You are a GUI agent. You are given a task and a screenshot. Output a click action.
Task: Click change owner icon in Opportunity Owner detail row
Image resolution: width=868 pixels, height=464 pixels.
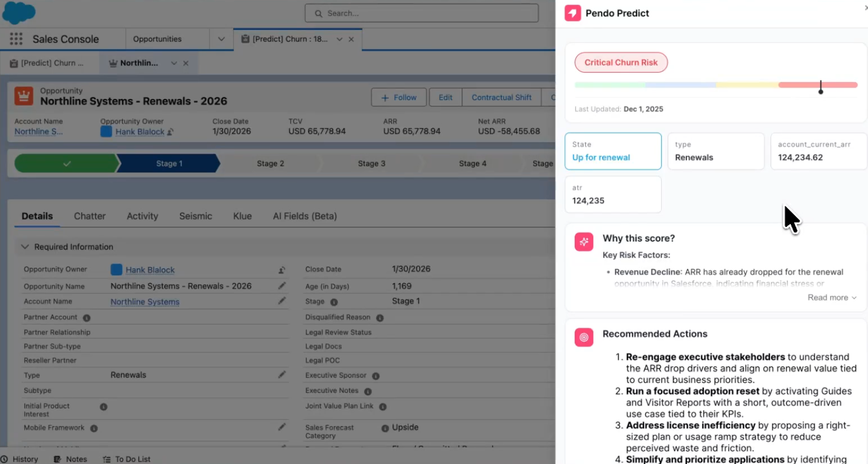[282, 270]
